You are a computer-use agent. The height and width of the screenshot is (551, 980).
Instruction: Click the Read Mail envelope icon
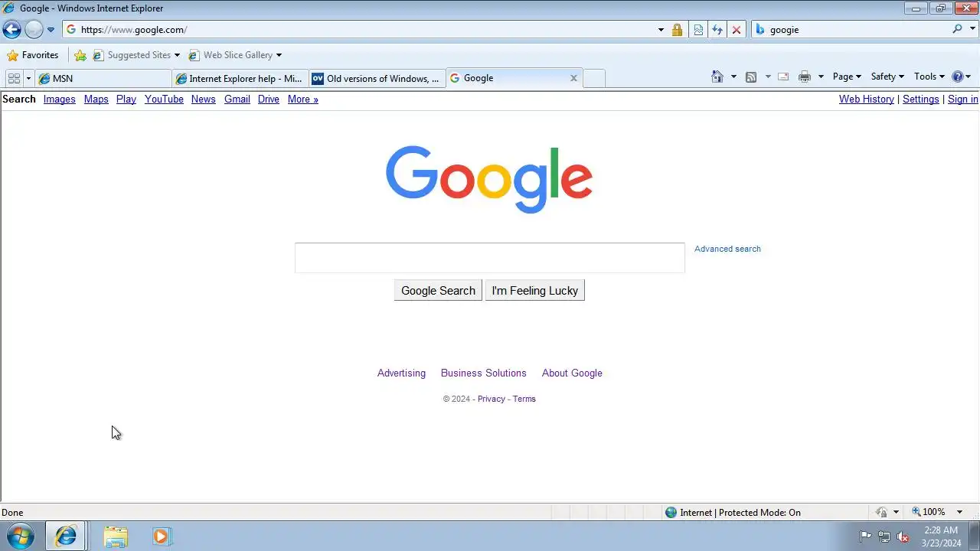point(783,77)
